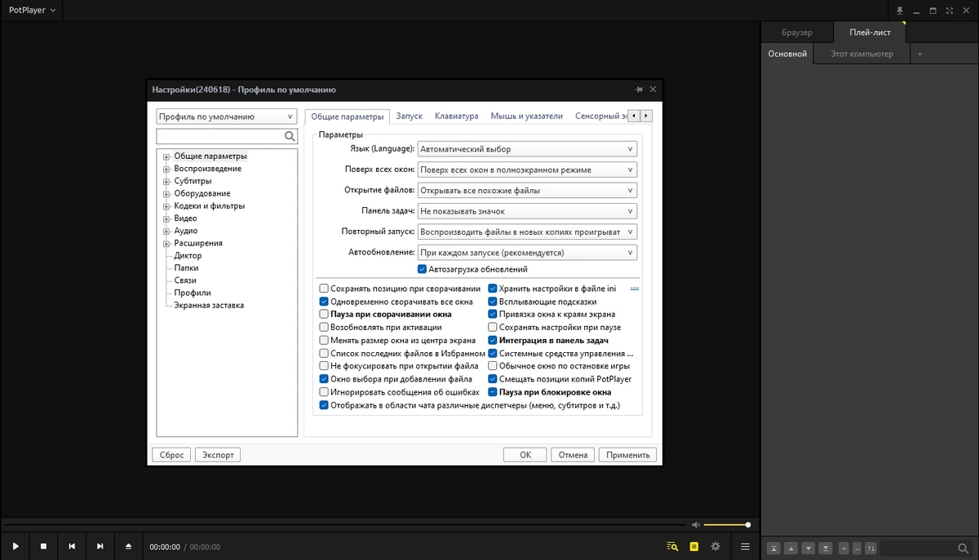Mute audio with the speaker icon
Image resolution: width=979 pixels, height=560 pixels.
[695, 525]
